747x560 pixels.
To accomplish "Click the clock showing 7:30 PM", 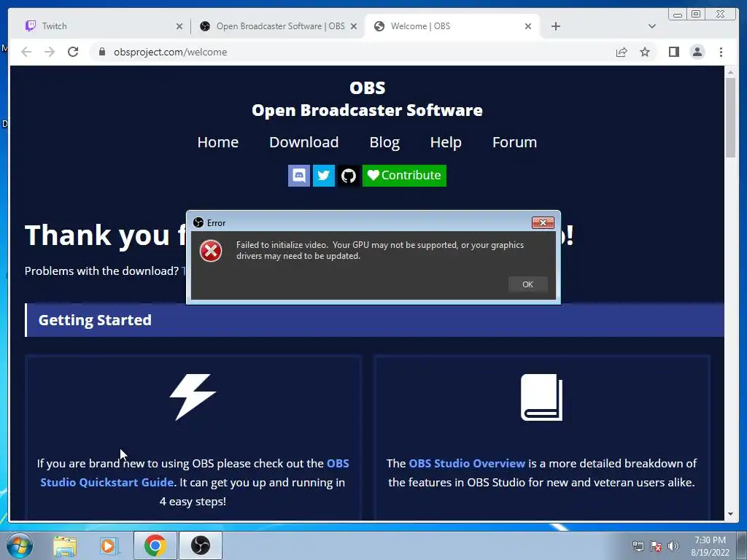I will 710,546.
